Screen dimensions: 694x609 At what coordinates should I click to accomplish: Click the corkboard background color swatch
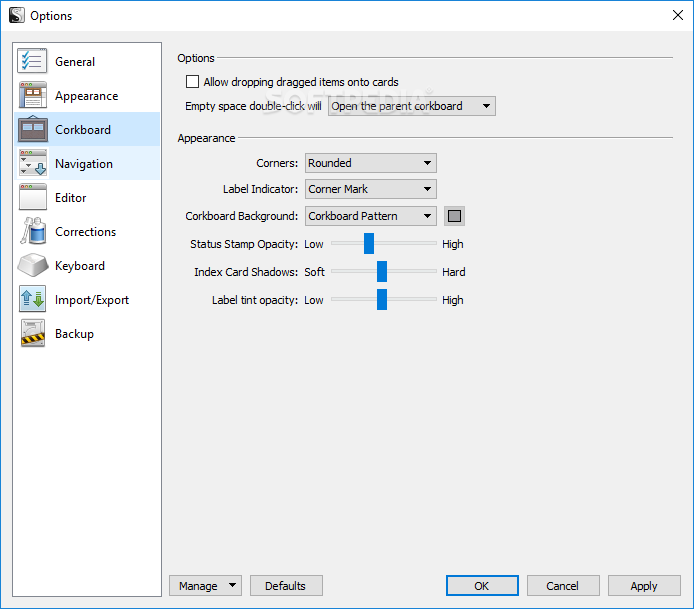pos(454,216)
